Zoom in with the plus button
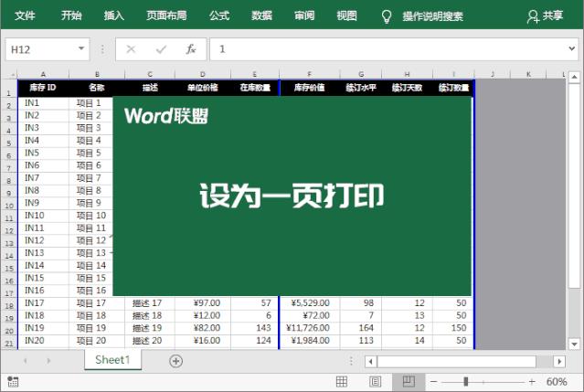Screen dimensions: 584x392 [532, 382]
